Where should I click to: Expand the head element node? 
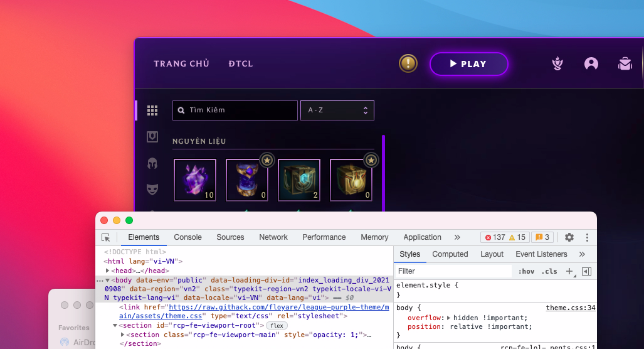click(108, 271)
